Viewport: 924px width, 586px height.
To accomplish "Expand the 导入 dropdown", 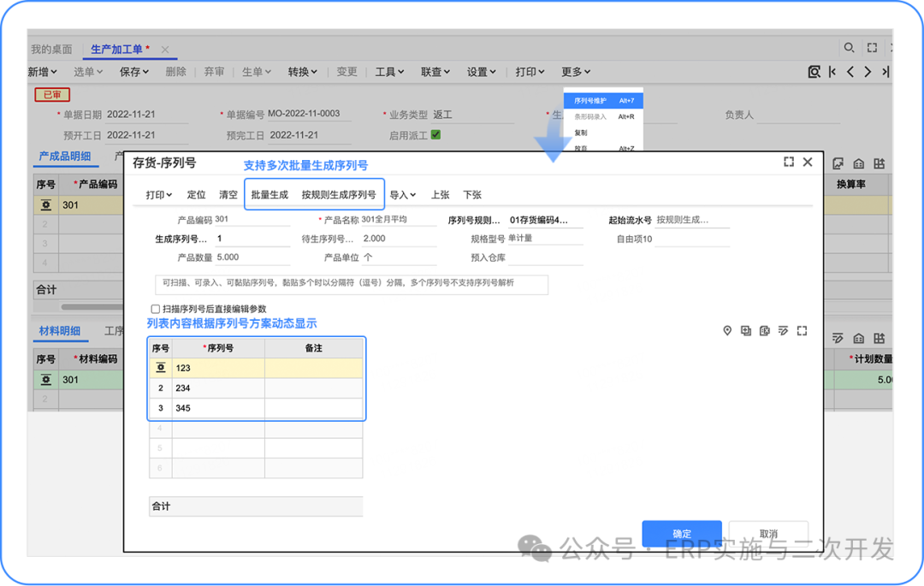I will [x=403, y=195].
